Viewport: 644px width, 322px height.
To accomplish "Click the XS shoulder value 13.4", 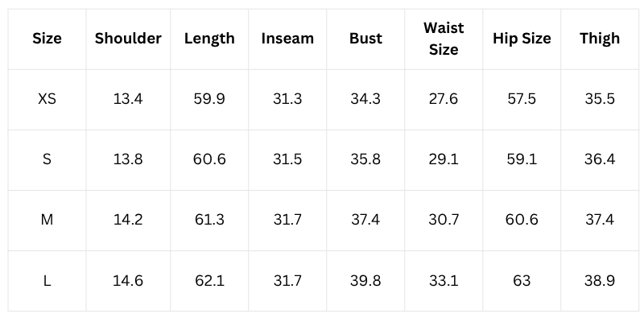I will pos(128,99).
